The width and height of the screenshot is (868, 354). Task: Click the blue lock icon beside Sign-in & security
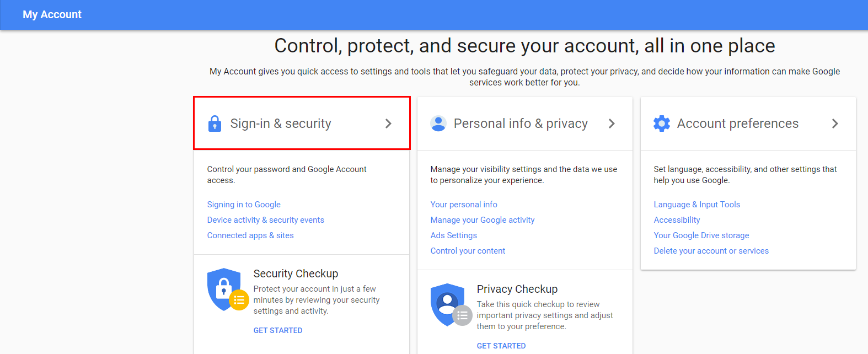point(215,124)
